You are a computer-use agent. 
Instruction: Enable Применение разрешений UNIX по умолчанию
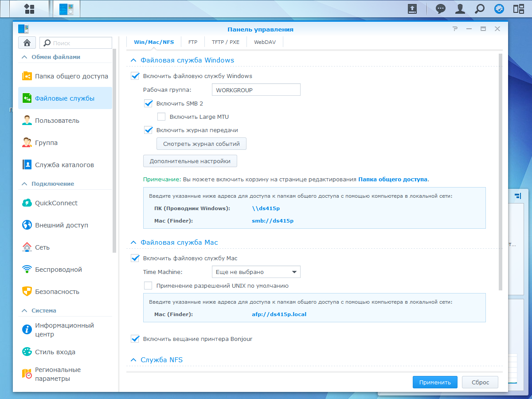click(x=148, y=286)
